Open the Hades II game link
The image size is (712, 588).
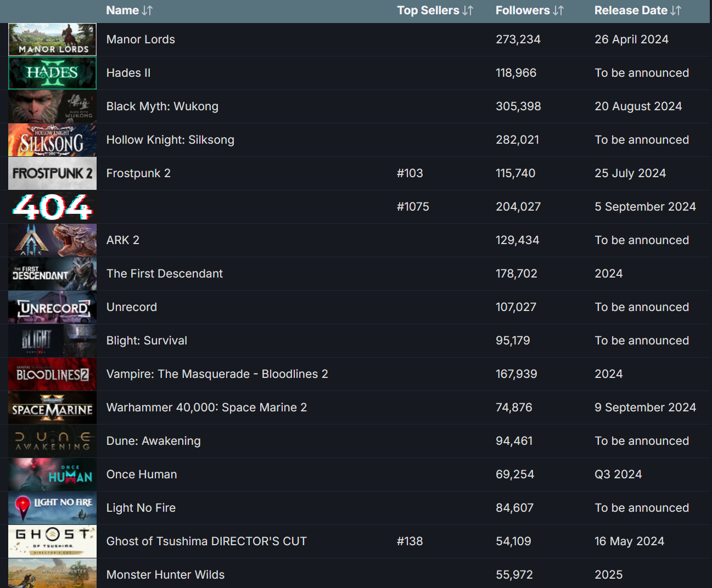[x=128, y=73]
